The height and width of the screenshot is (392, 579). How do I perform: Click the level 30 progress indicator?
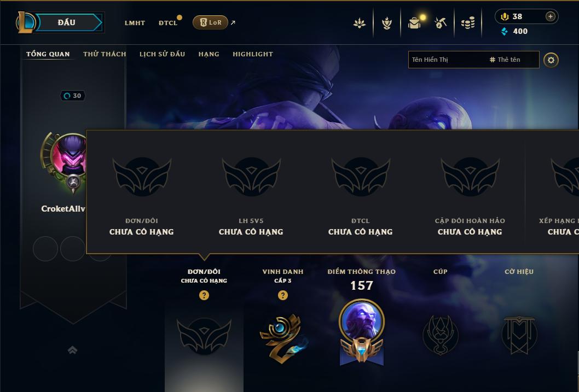tap(73, 96)
